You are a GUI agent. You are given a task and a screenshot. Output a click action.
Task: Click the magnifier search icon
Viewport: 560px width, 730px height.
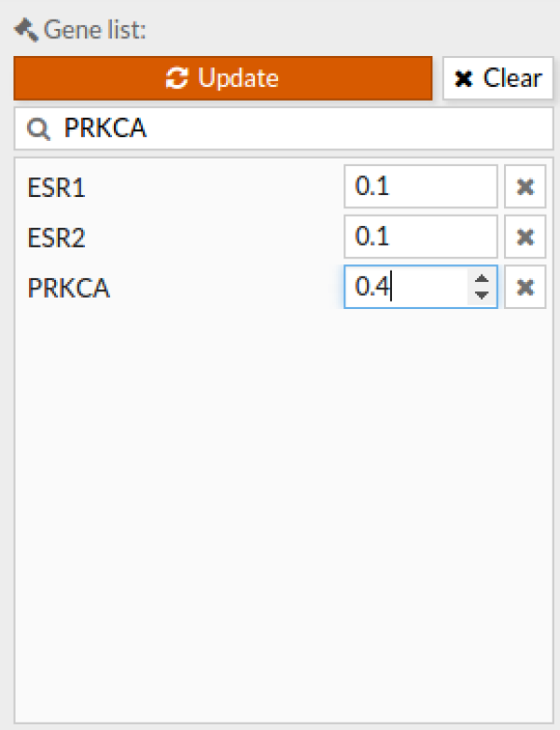click(x=38, y=129)
